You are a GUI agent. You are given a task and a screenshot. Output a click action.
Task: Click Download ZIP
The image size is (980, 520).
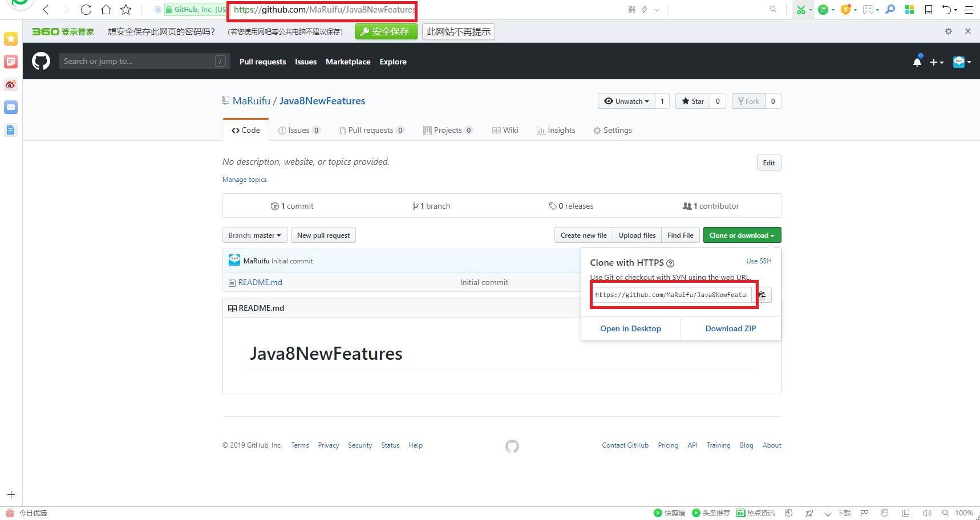tap(731, 328)
